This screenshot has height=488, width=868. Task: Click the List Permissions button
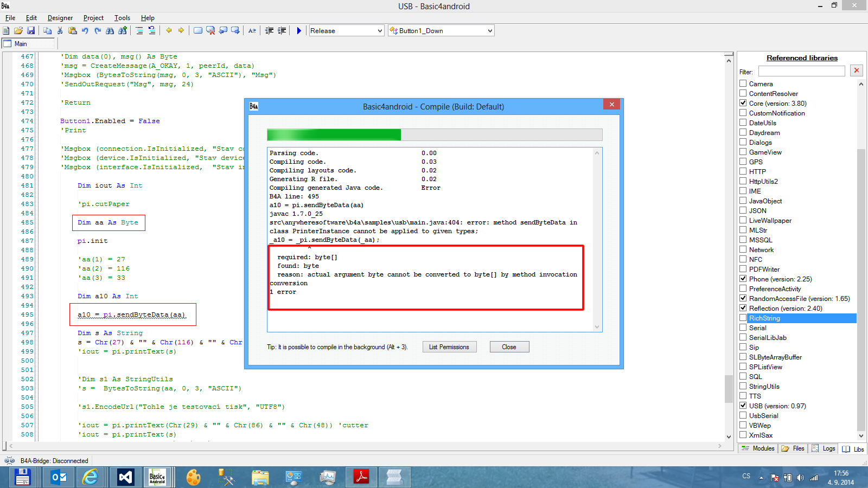point(449,347)
